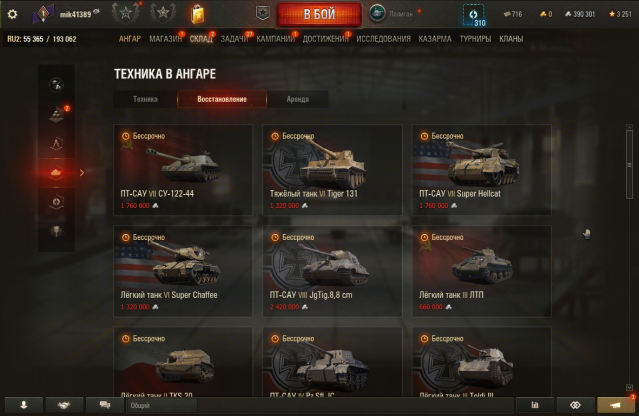Click the red В БОЙ button
The width and height of the screenshot is (639, 416).
tap(319, 14)
